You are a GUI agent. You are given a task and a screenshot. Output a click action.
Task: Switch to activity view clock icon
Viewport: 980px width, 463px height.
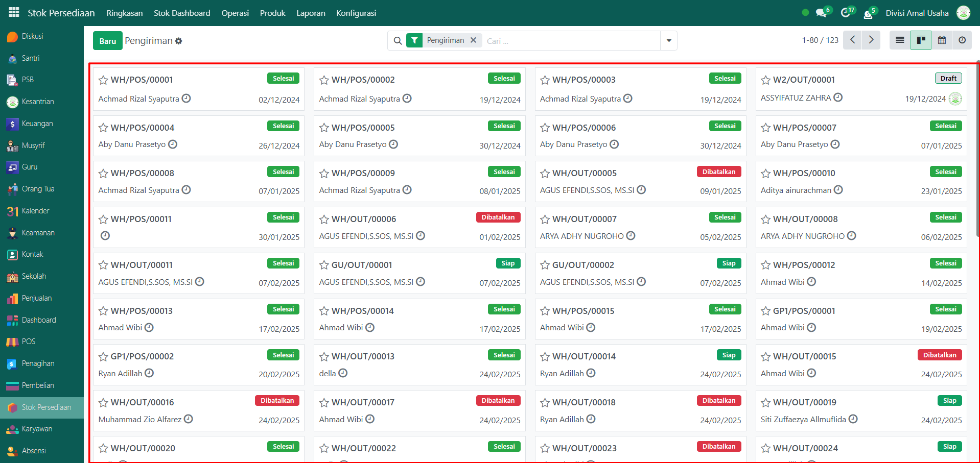[962, 40]
